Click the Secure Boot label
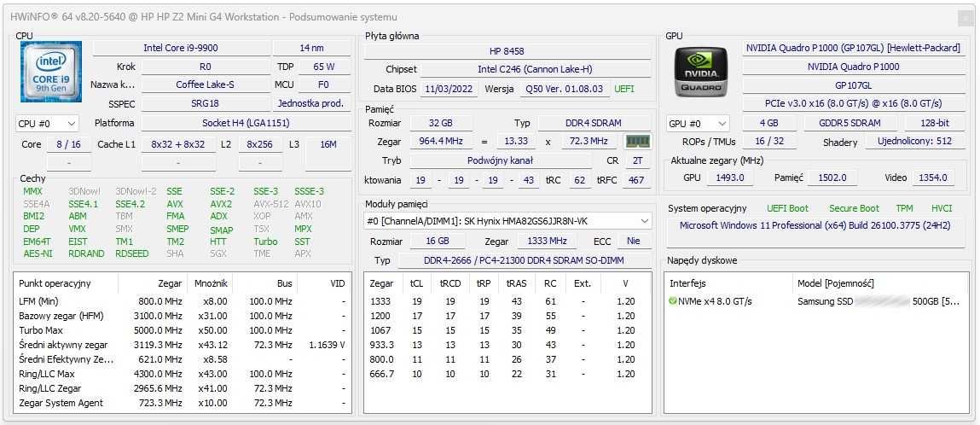980x425 pixels. (x=854, y=209)
